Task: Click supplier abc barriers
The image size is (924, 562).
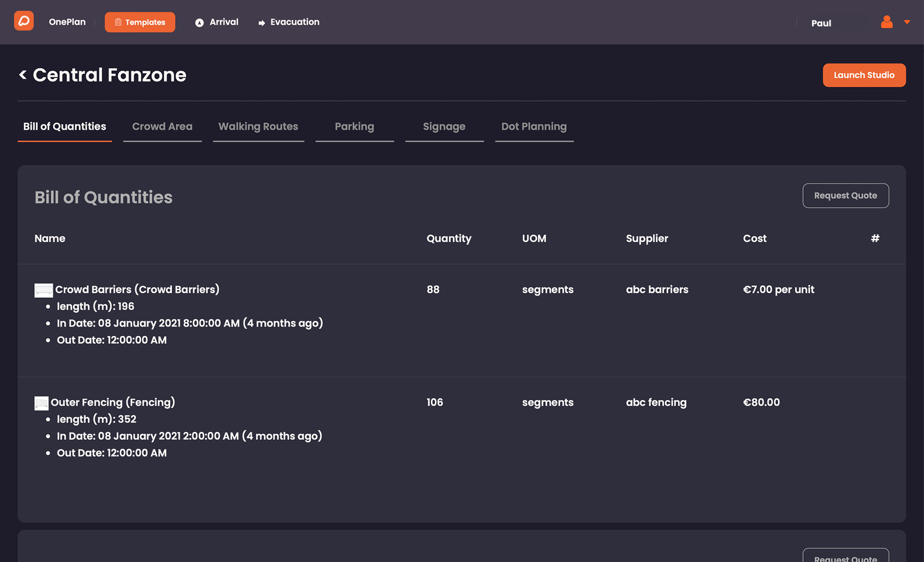Action: 657,289
